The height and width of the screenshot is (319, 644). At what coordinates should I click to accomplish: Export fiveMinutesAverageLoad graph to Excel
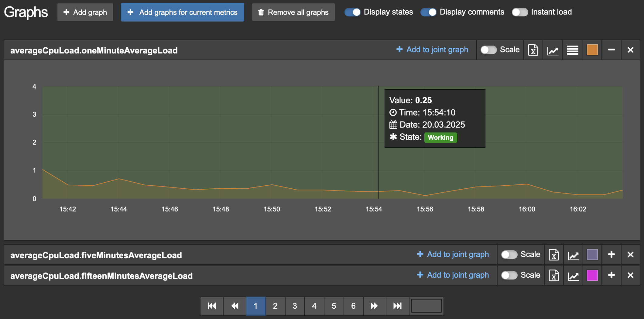point(554,255)
